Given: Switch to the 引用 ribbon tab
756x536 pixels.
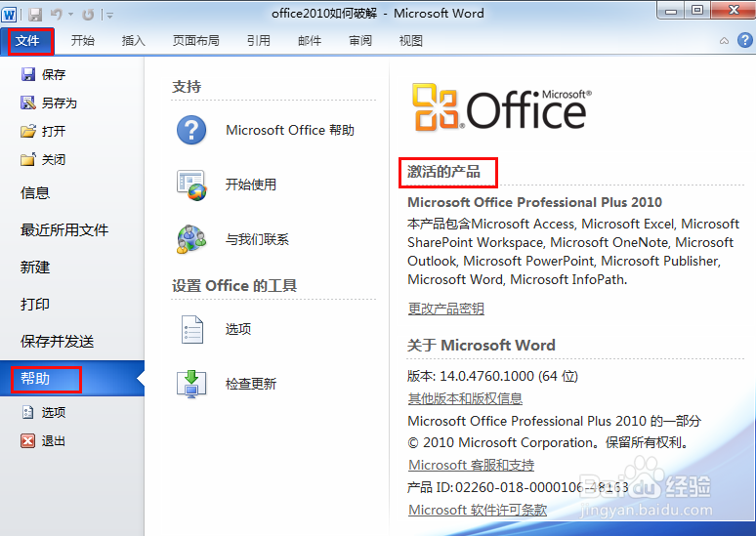Looking at the screenshot, I should coord(259,41).
